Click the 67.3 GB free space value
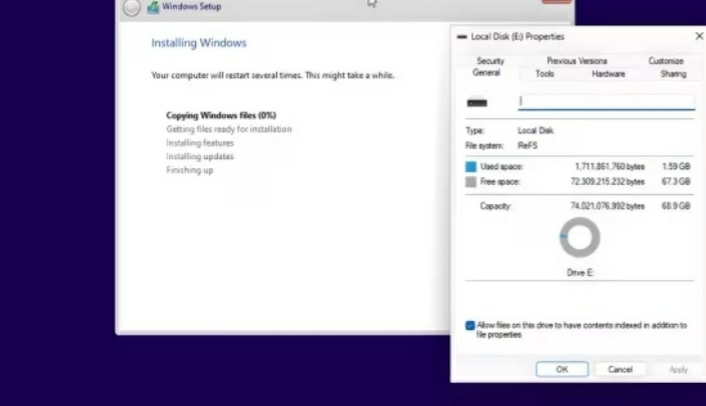 pyautogui.click(x=676, y=181)
